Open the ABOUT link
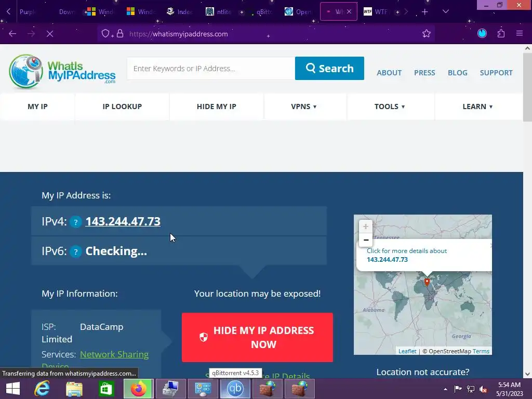This screenshot has width=532, height=399. point(389,73)
